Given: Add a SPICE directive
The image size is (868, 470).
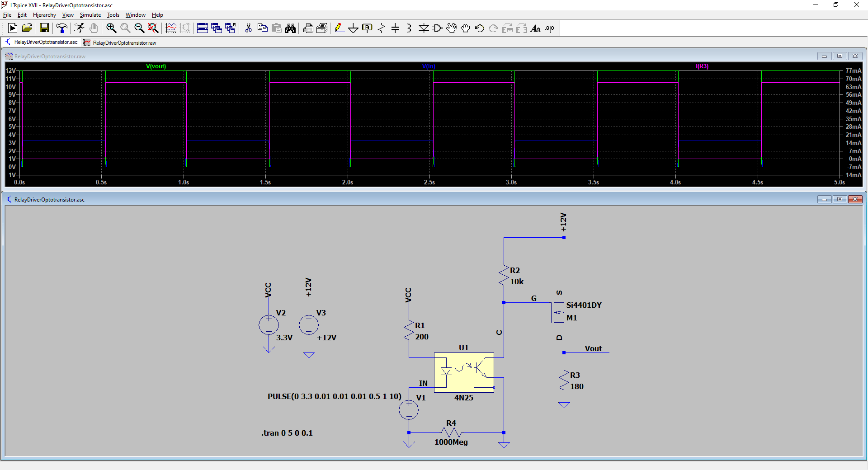Looking at the screenshot, I should pyautogui.click(x=550, y=28).
